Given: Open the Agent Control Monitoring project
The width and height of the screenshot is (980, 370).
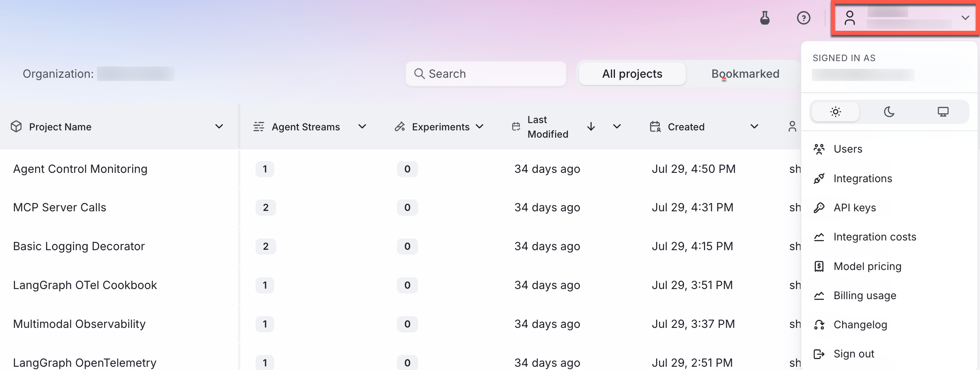Looking at the screenshot, I should 80,169.
